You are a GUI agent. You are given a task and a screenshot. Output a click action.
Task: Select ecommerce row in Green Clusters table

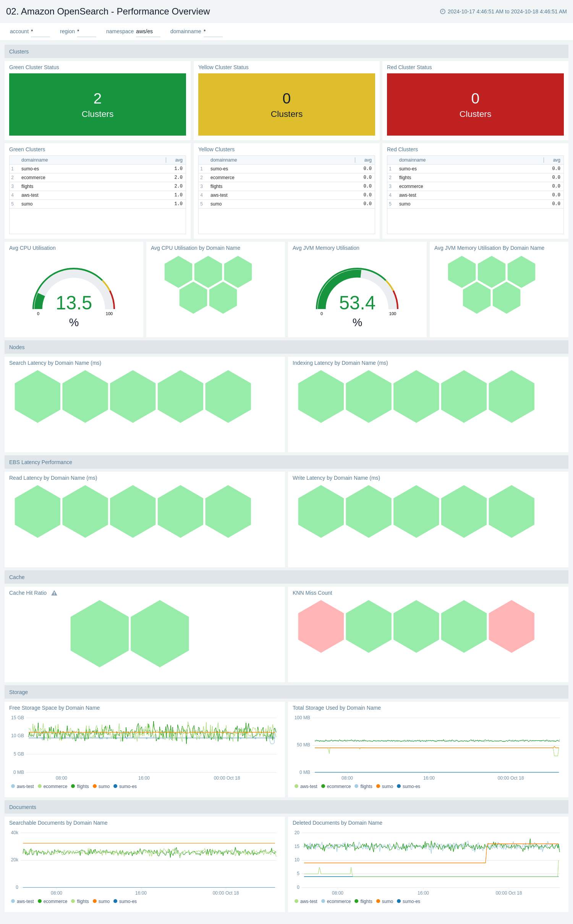pyautogui.click(x=97, y=178)
